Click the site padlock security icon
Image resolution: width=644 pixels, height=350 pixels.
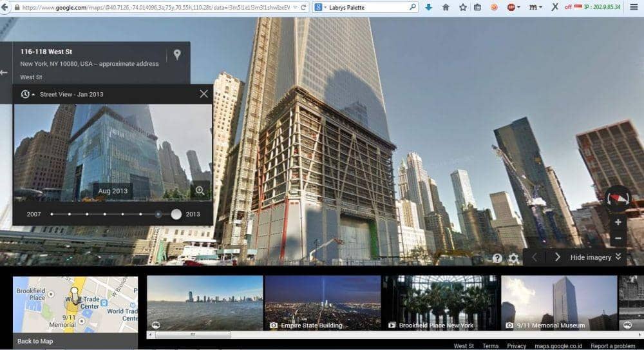pos(17,7)
